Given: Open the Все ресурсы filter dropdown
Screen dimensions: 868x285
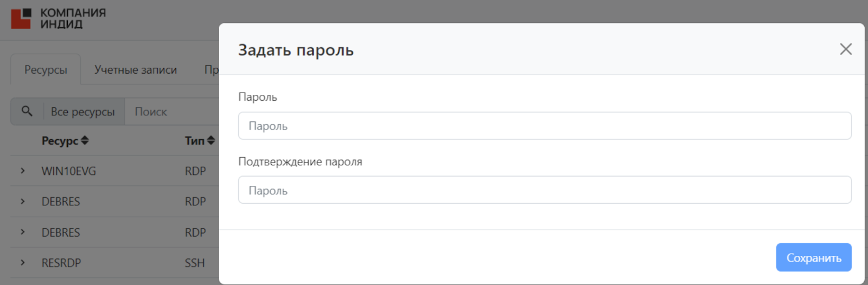Looking at the screenshot, I should 83,112.
